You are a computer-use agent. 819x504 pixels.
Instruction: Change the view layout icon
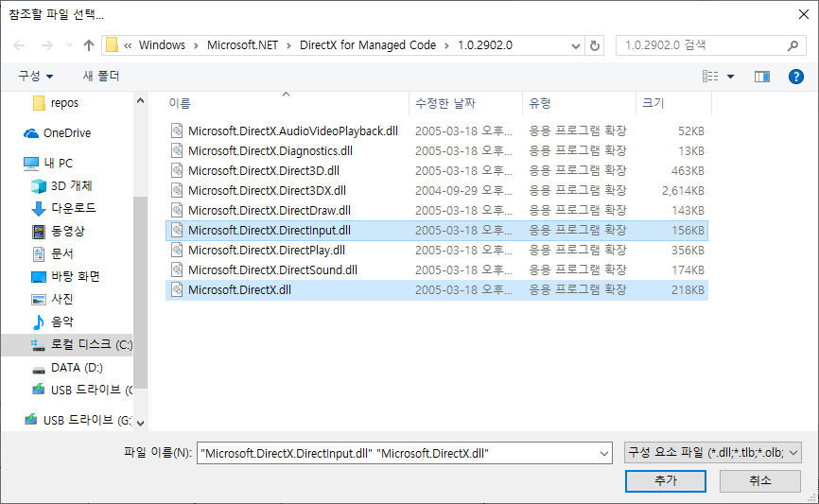pos(710,77)
